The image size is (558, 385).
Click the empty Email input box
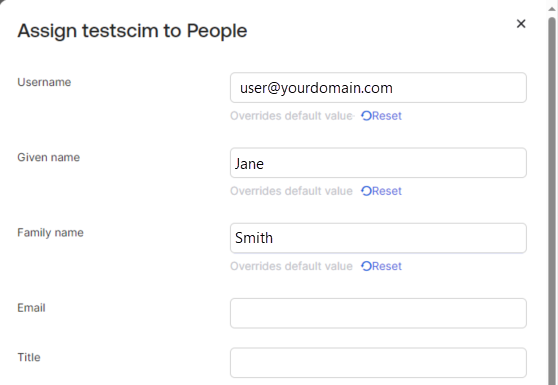[378, 313]
